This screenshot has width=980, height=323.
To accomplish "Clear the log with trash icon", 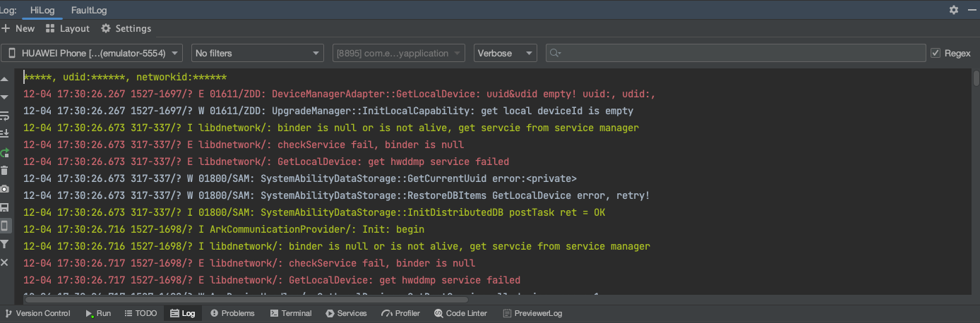I will 5,171.
